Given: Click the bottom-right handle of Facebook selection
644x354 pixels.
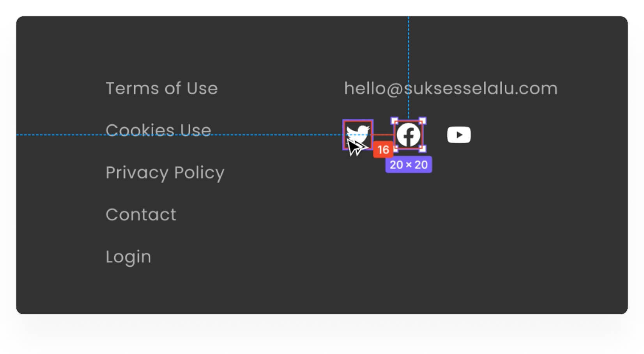Looking at the screenshot, I should point(423,149).
